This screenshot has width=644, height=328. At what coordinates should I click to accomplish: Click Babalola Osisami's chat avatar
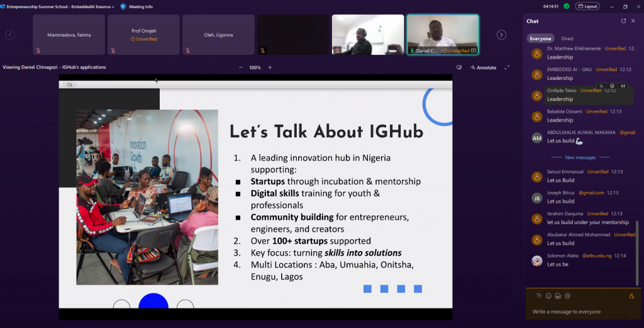click(537, 116)
